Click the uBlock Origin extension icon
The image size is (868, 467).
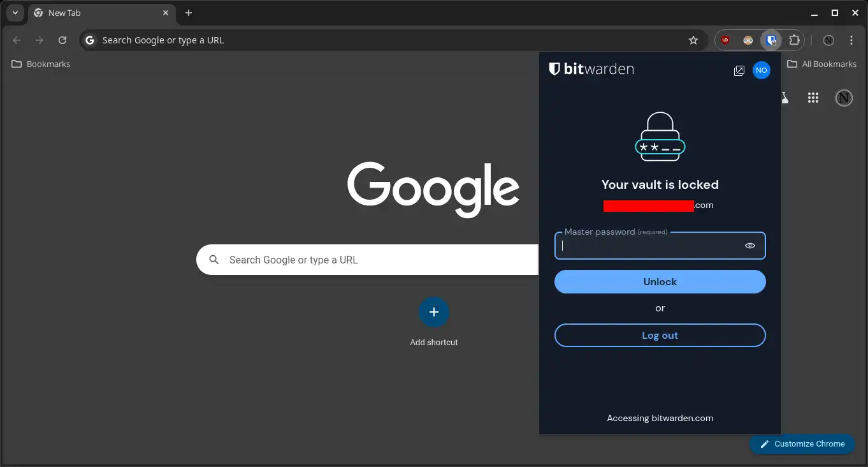725,40
